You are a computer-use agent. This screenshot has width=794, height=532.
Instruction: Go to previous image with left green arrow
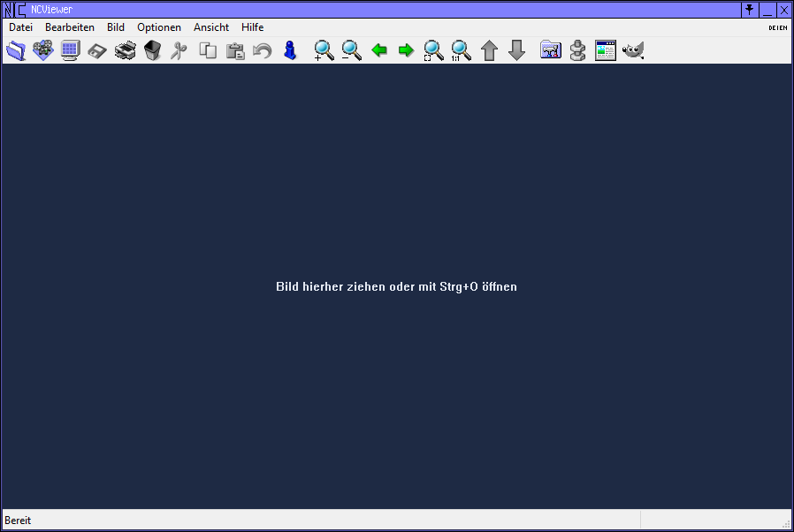[x=378, y=50]
